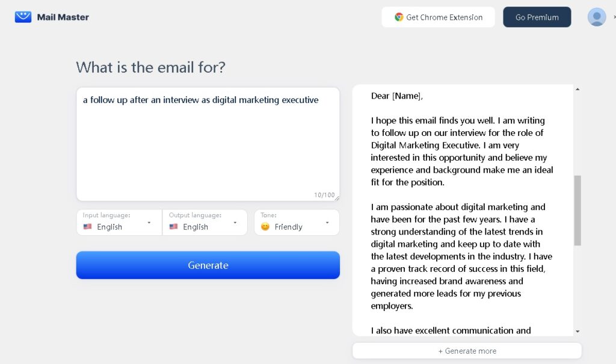Click the US flag icon under Input language

click(x=88, y=227)
